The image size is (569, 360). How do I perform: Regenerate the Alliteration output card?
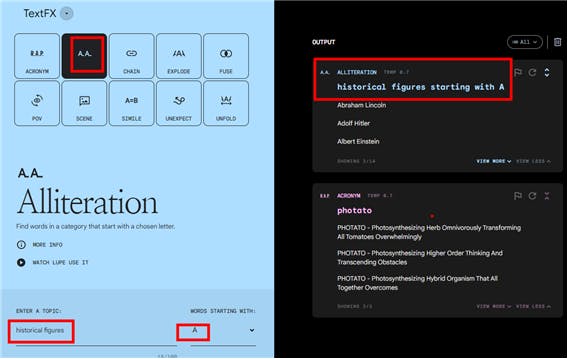532,73
